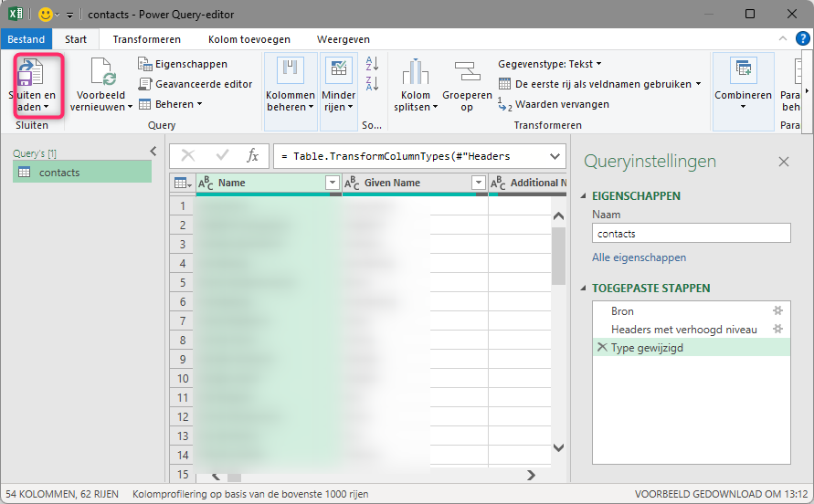Switch to the Weergeven tab

[x=344, y=39]
